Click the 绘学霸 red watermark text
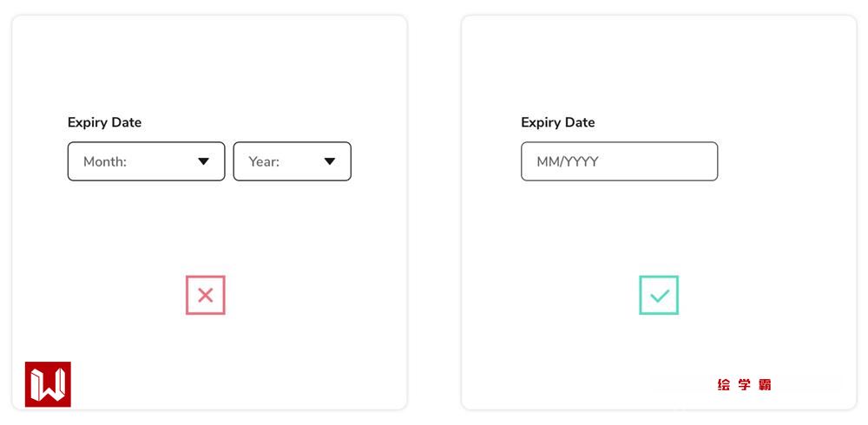 [744, 384]
